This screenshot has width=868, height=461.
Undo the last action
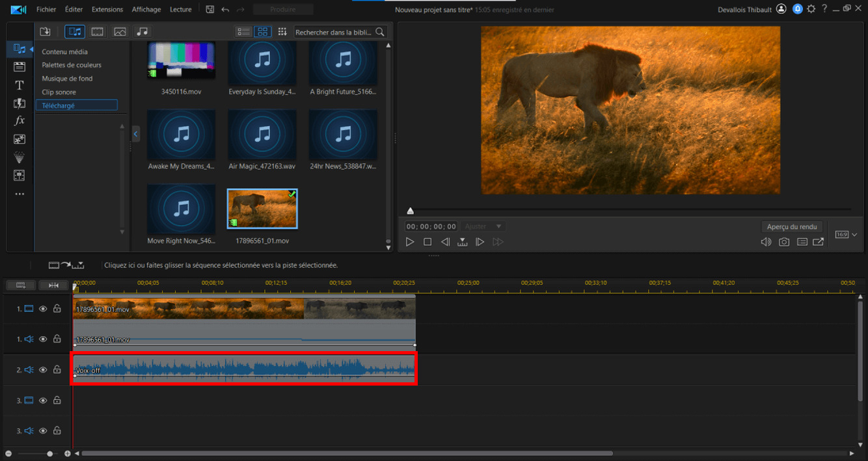(x=225, y=10)
